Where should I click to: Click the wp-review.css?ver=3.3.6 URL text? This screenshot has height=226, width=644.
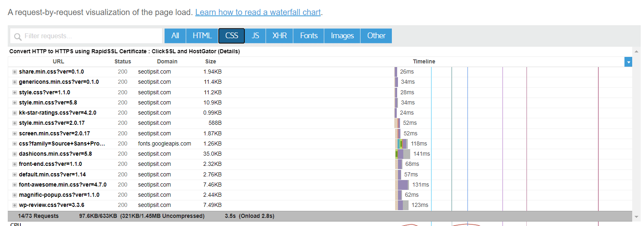[x=52, y=205]
